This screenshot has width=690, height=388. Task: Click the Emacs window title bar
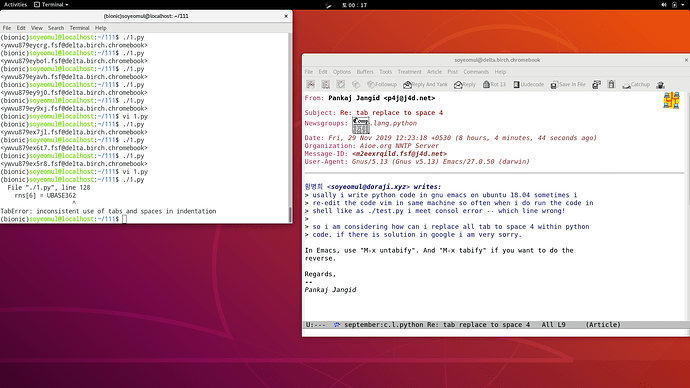497,60
